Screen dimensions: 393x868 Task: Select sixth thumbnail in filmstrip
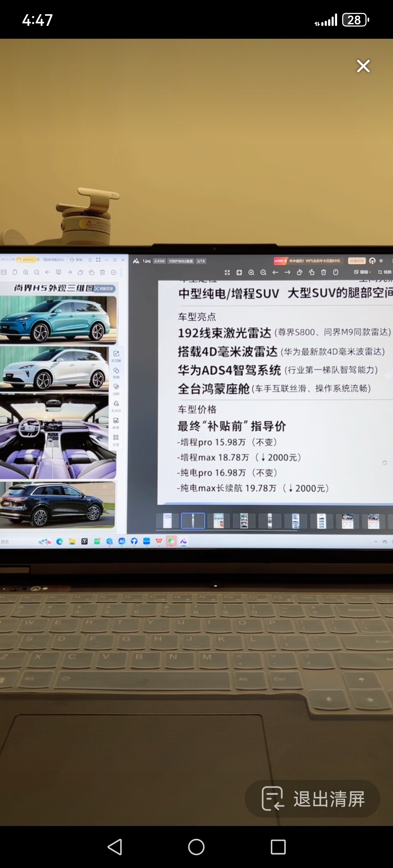tap(295, 521)
